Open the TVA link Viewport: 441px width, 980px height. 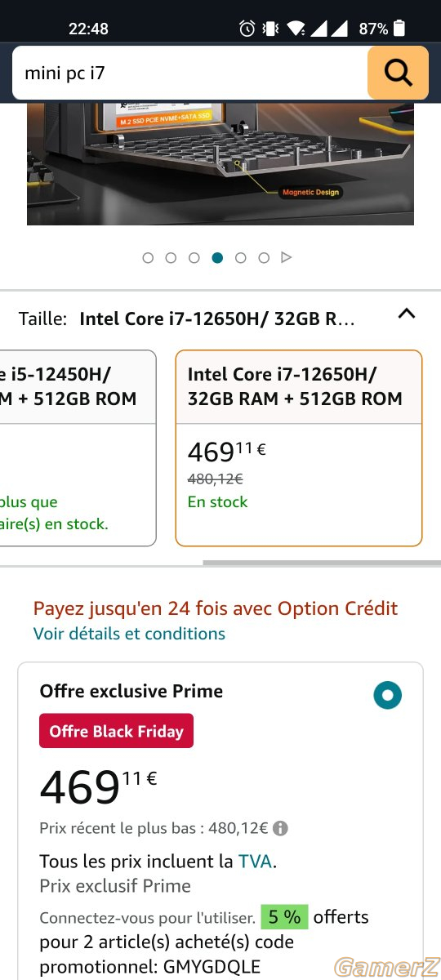tap(255, 861)
